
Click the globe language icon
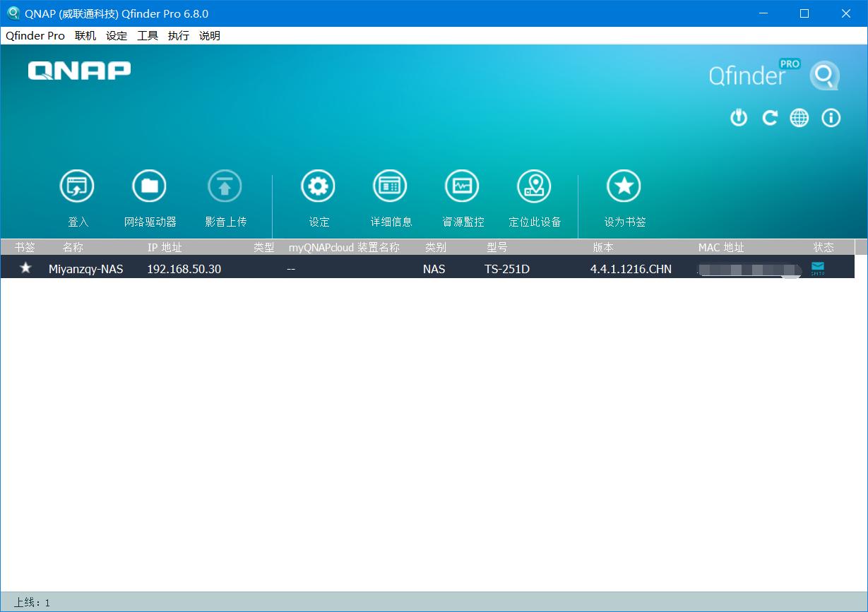[x=799, y=118]
